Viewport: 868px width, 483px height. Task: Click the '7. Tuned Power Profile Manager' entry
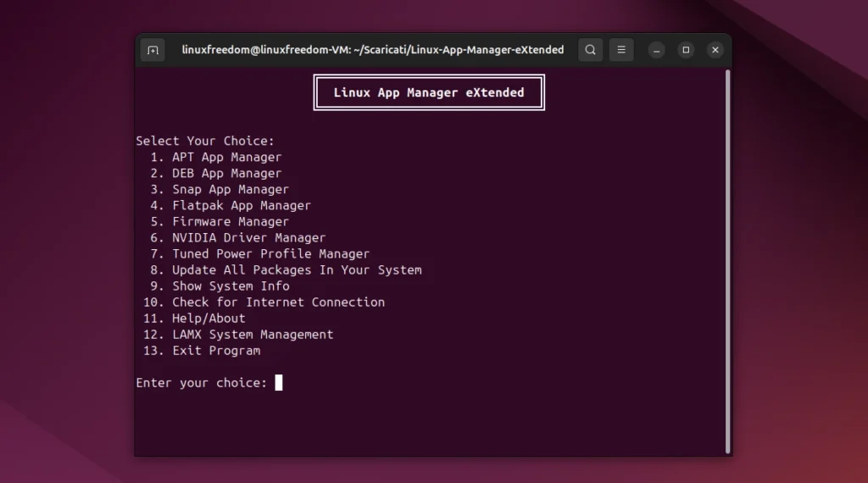click(259, 253)
